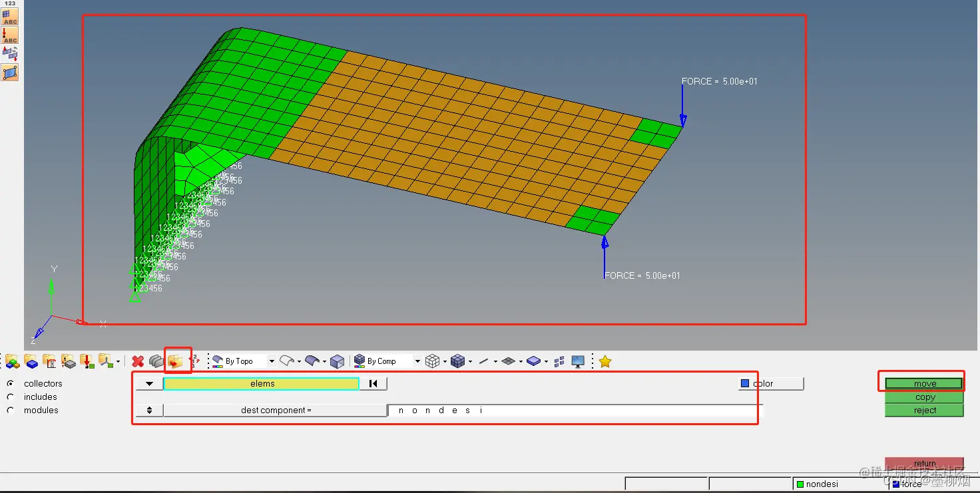
Task: Click the red return button
Action: coord(924,464)
